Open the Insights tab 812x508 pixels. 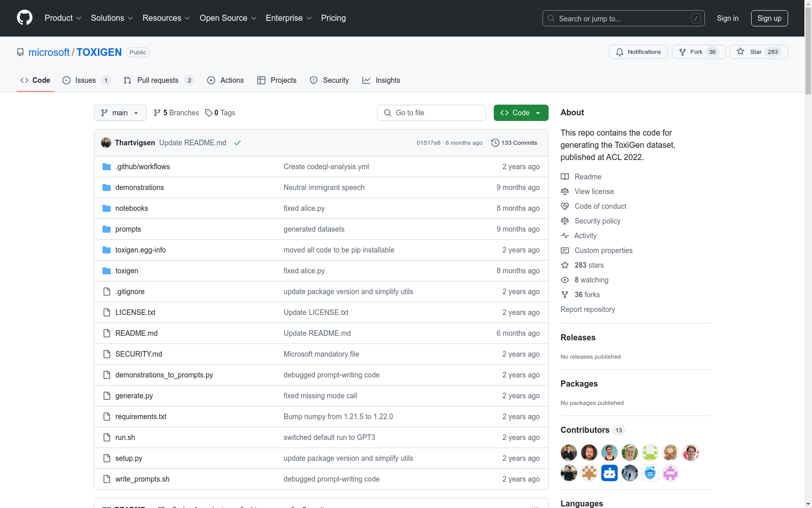(381, 80)
